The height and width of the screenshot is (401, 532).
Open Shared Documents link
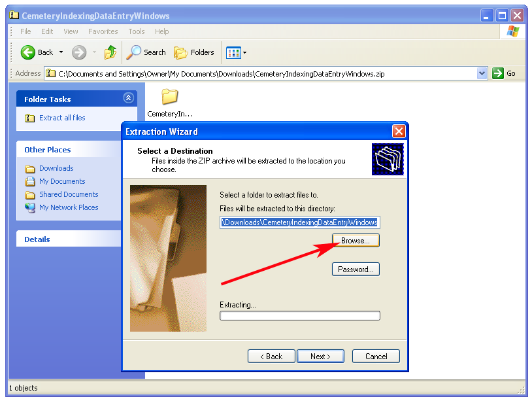coord(69,194)
